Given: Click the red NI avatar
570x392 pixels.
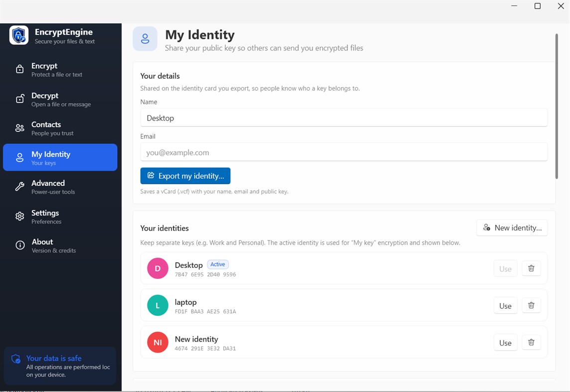Looking at the screenshot, I should pyautogui.click(x=158, y=343).
